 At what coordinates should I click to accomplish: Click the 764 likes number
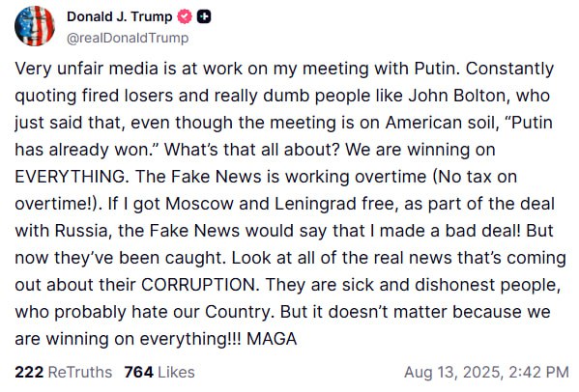(x=139, y=372)
